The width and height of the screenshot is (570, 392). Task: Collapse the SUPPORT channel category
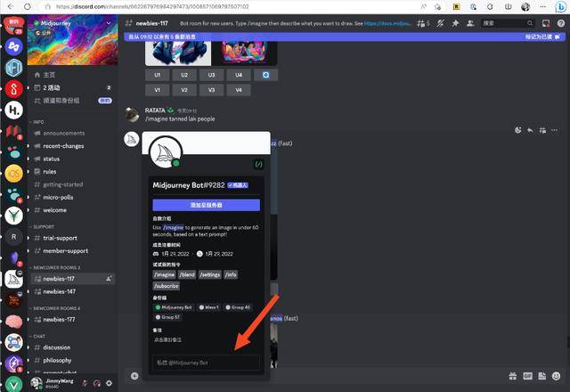coord(42,226)
